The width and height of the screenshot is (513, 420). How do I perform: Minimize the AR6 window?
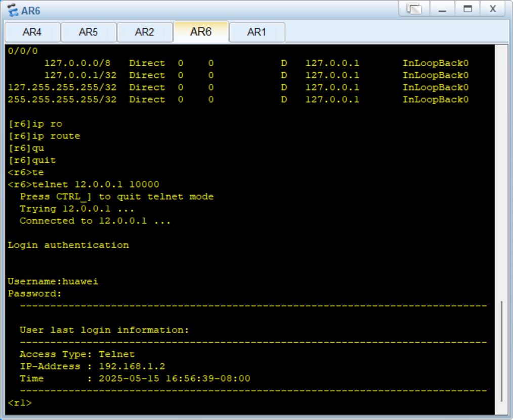442,9
